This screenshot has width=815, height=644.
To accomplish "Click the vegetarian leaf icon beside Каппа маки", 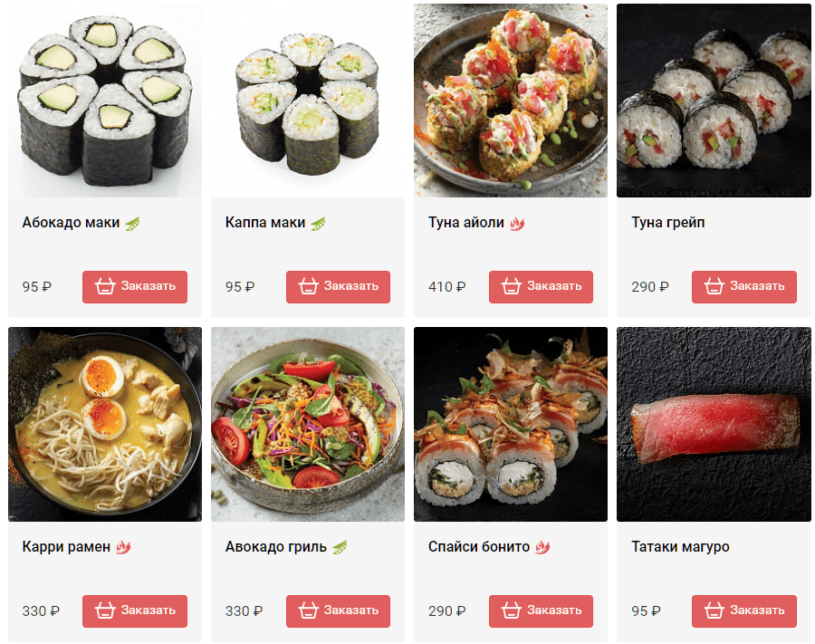I will [x=318, y=224].
